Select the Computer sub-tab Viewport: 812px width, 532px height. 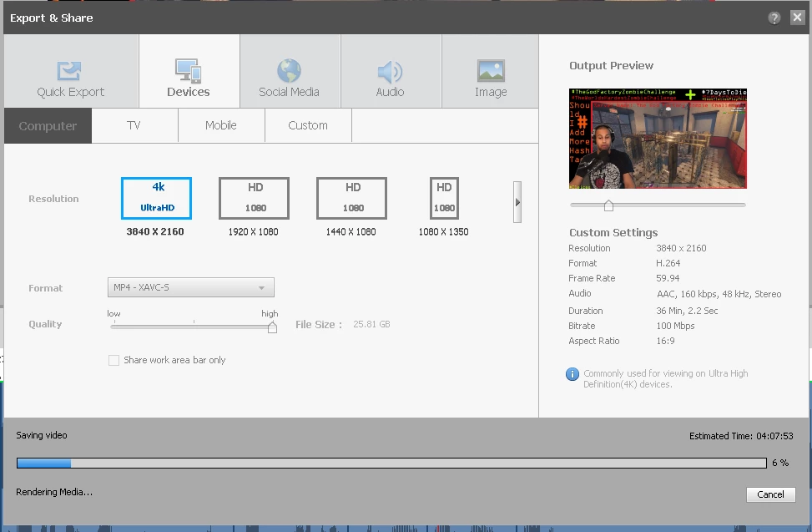48,125
